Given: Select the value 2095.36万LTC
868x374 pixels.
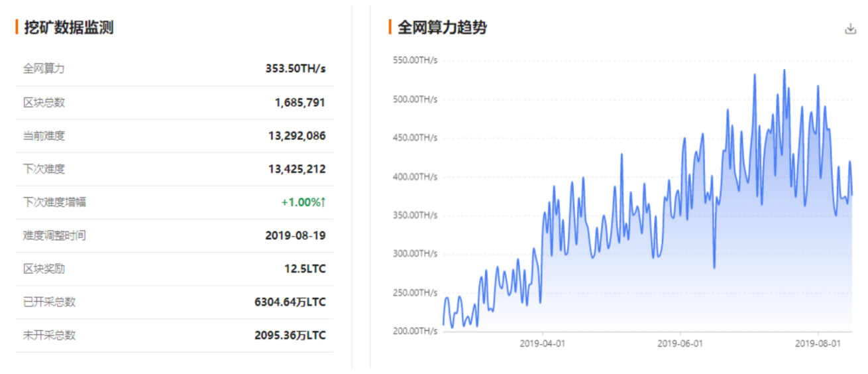Looking at the screenshot, I should coord(290,336).
